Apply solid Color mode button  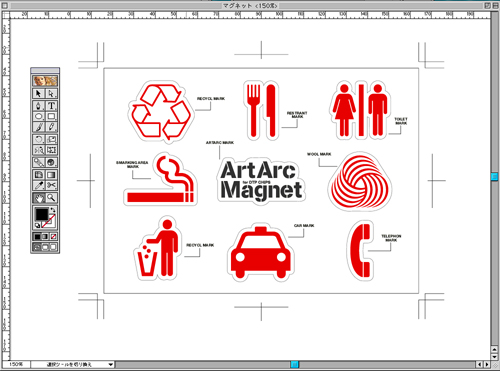tap(37, 237)
